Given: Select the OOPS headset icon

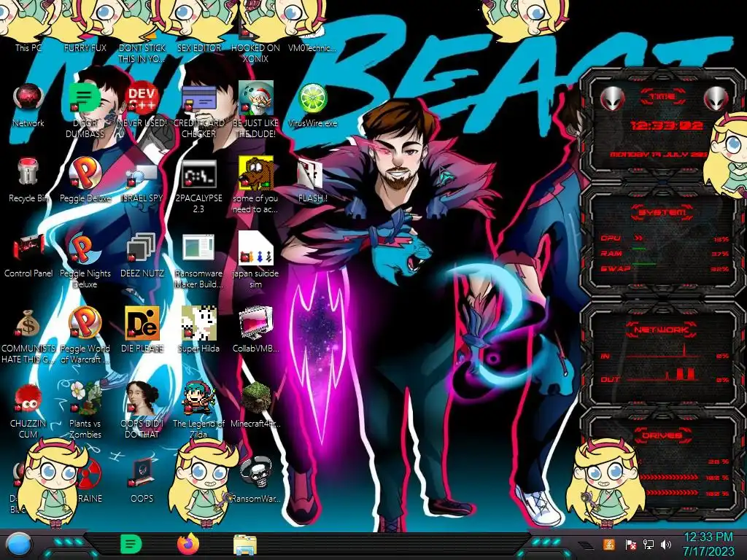Looking at the screenshot, I should click(x=142, y=472).
